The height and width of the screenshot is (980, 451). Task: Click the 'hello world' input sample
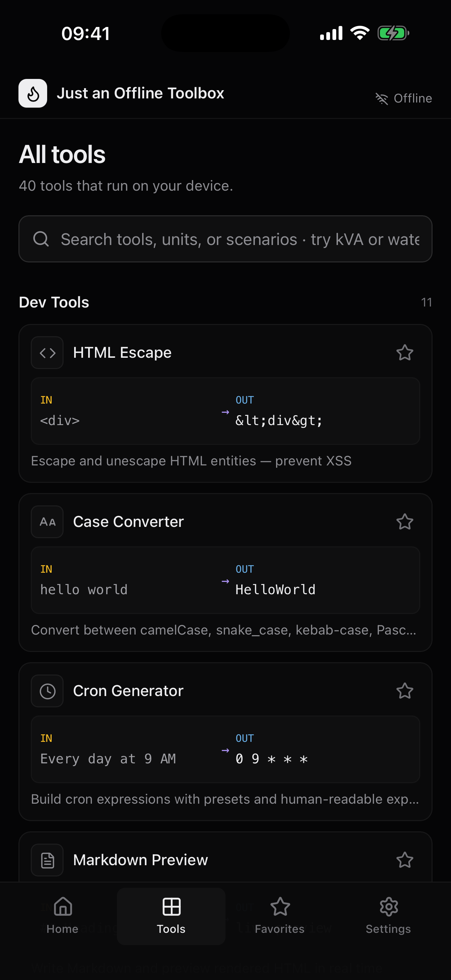point(84,589)
